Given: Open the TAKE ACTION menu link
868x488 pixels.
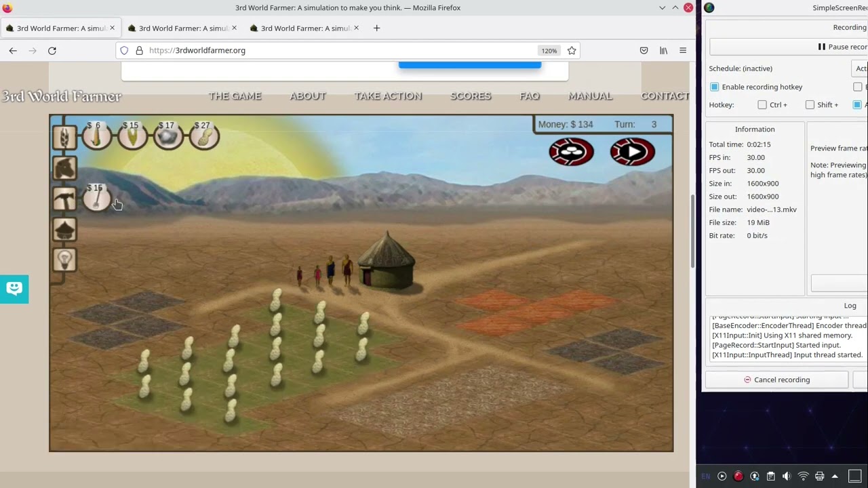Looking at the screenshot, I should [388, 96].
